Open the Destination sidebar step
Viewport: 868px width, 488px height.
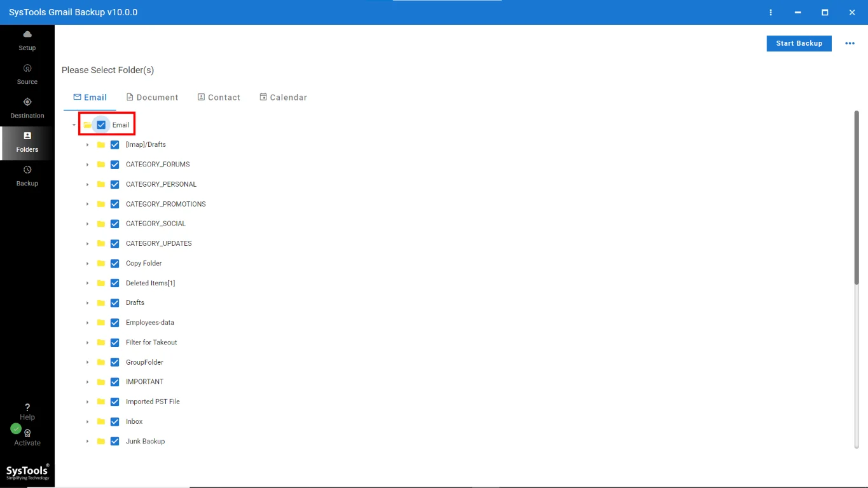(27, 108)
